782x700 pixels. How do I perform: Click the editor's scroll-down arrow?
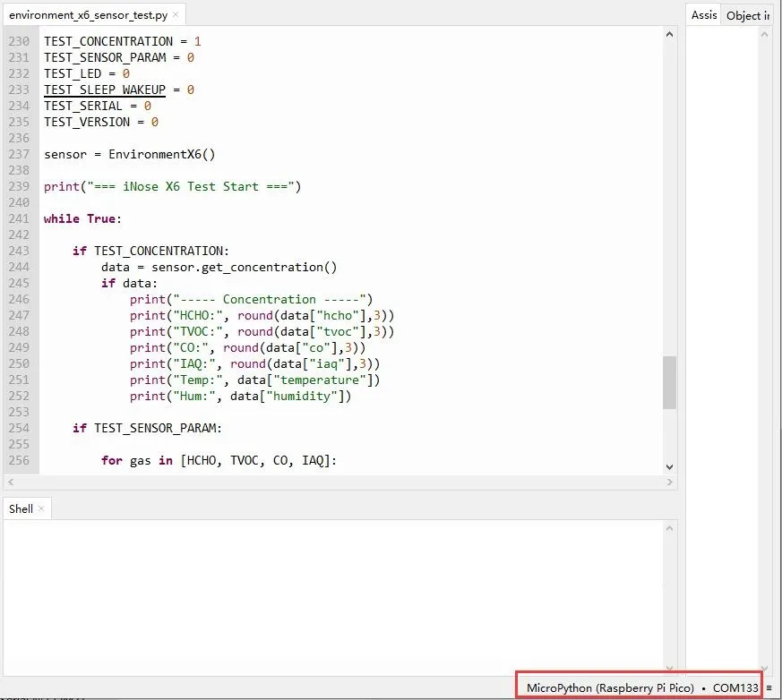point(669,466)
